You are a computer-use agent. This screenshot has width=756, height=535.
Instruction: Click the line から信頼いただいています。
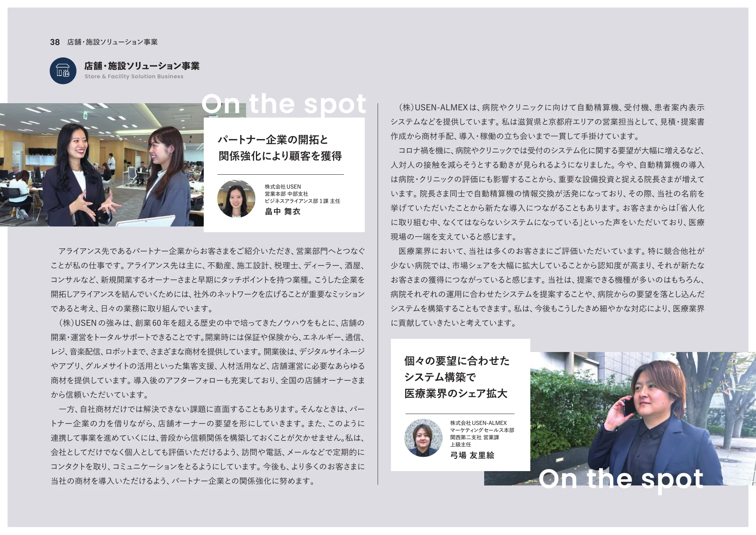click(x=100, y=395)
